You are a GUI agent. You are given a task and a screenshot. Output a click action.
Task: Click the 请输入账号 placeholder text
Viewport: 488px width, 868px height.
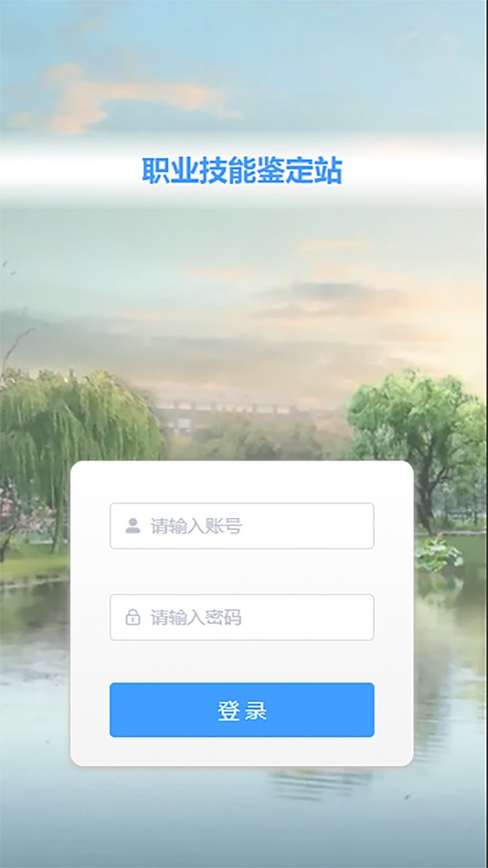click(196, 526)
